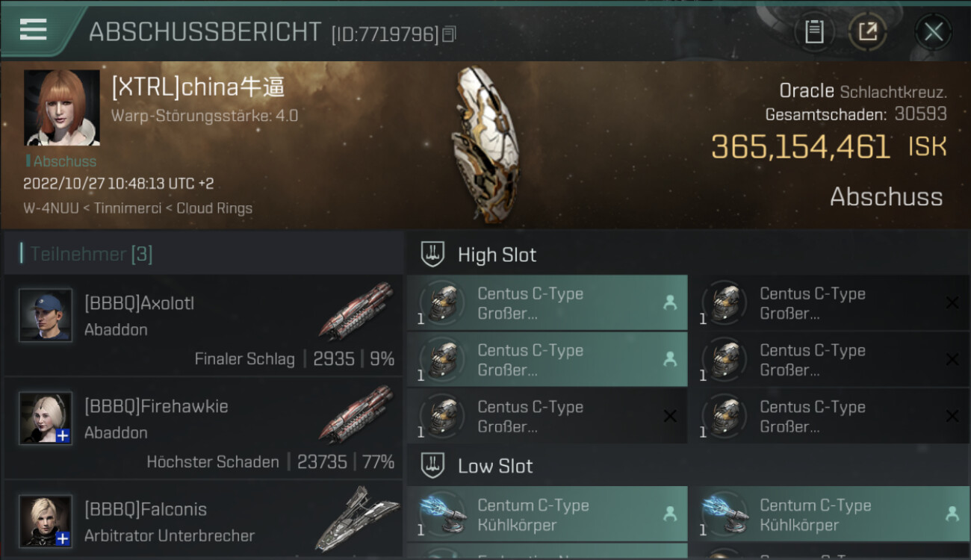Open [BBBQ]Firehawkie participant entry
Screen dimensions: 971x560
pyautogui.click(x=203, y=428)
